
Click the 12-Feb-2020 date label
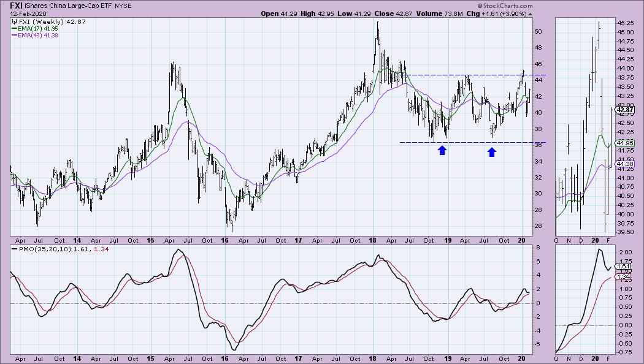pos(28,13)
